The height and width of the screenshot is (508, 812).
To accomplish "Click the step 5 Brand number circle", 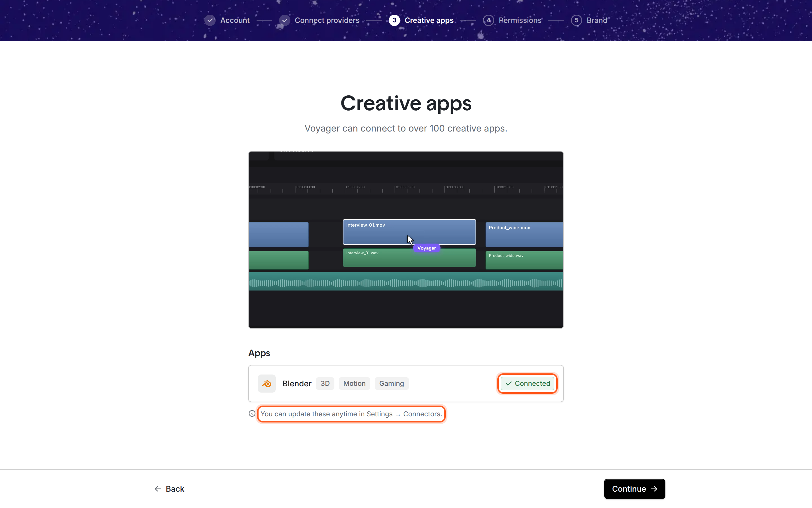I will tap(577, 20).
